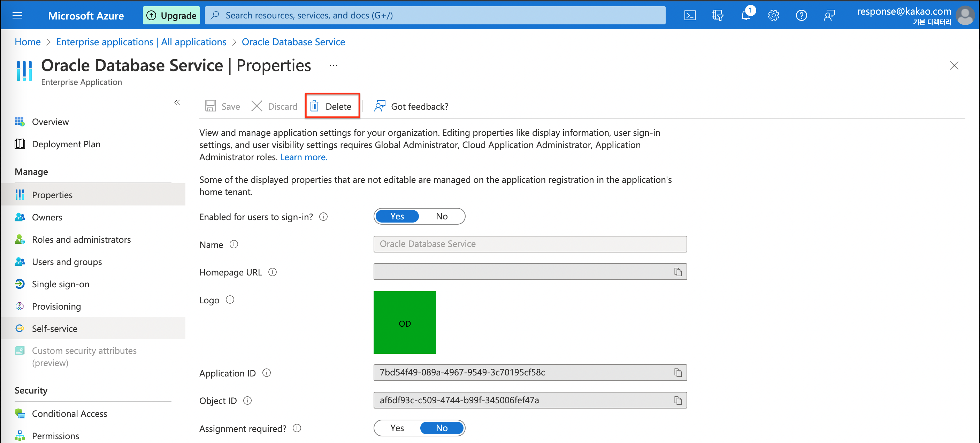The image size is (980, 443).
Task: Open Cloud Shell from the top bar
Action: 690,15
